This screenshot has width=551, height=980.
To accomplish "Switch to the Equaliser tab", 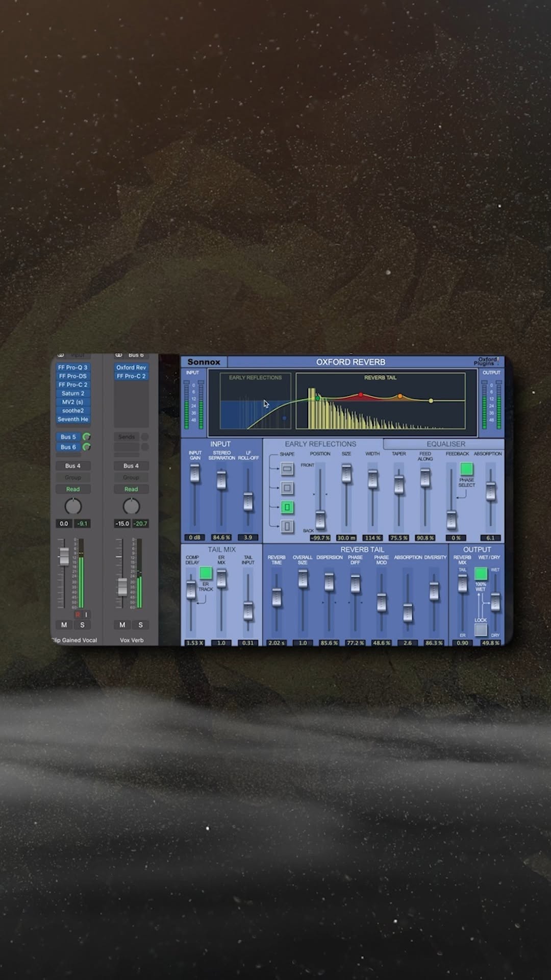I will pyautogui.click(x=445, y=444).
